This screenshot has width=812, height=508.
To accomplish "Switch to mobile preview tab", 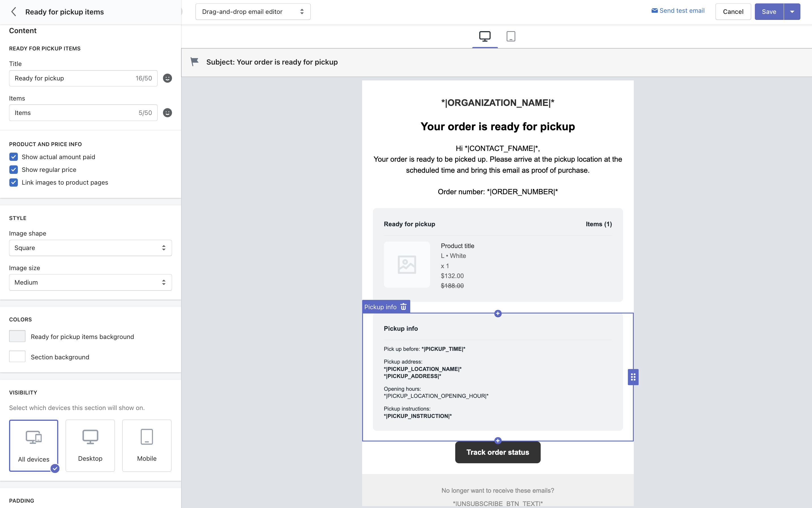I will pos(511,36).
